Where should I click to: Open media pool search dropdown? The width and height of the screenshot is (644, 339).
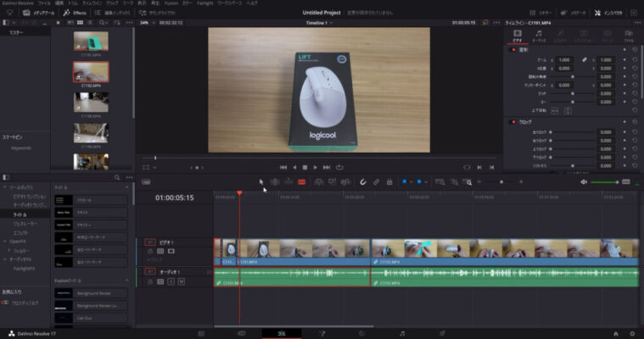(x=103, y=23)
